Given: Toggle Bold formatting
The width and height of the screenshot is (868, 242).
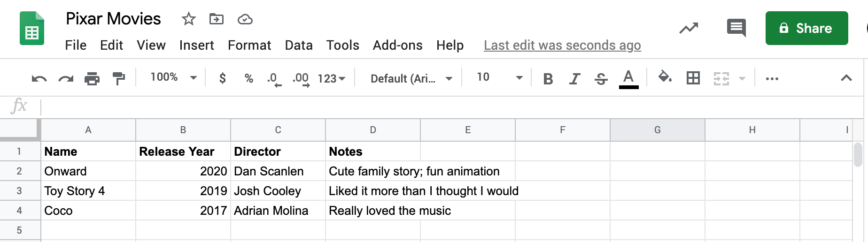Looking at the screenshot, I should point(548,78).
